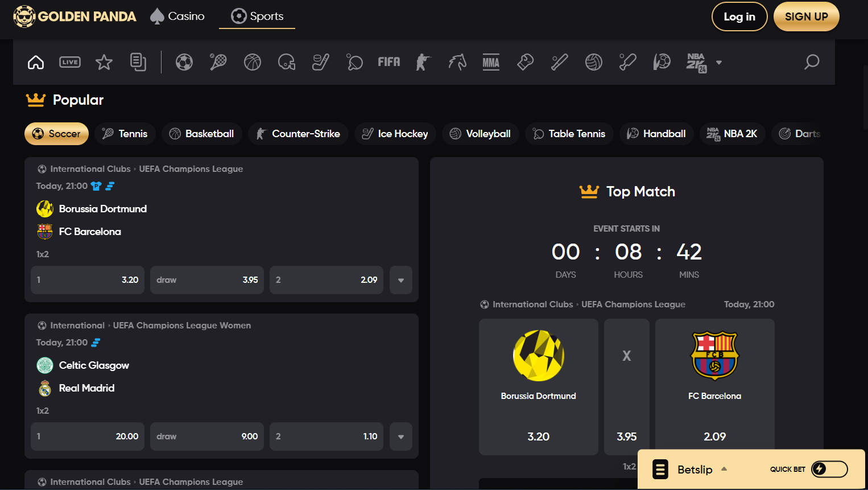Click the Log in button
This screenshot has width=868, height=490.
pyautogui.click(x=739, y=17)
